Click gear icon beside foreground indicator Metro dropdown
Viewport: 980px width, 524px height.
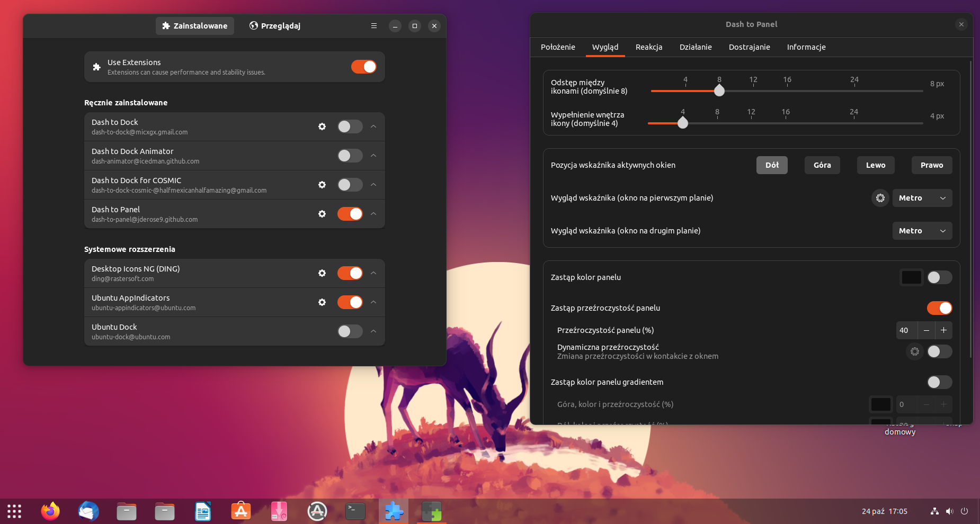880,198
